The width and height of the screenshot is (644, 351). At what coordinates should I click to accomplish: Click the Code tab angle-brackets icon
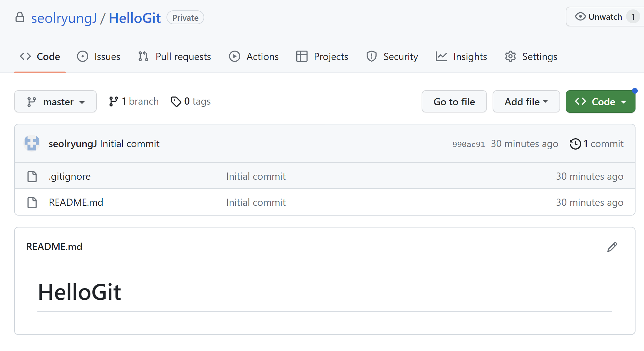click(x=25, y=57)
